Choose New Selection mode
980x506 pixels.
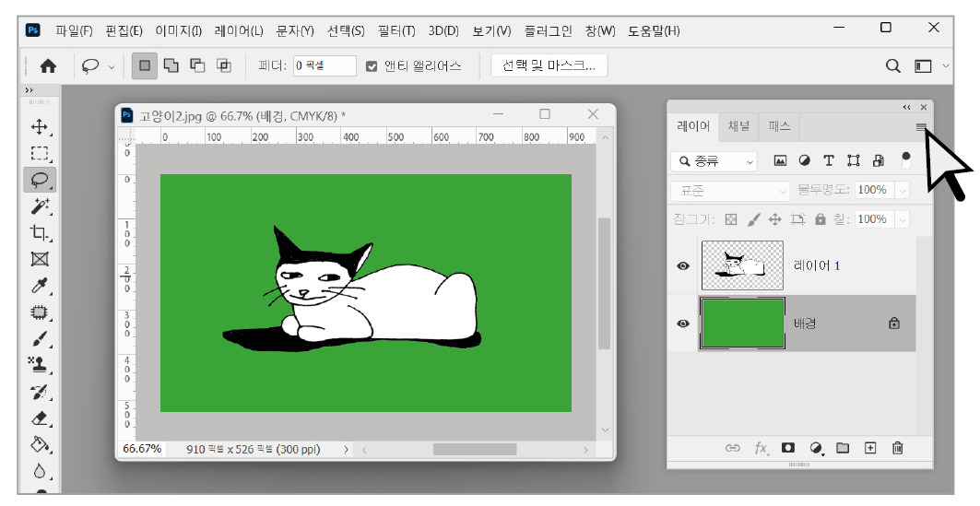click(145, 65)
